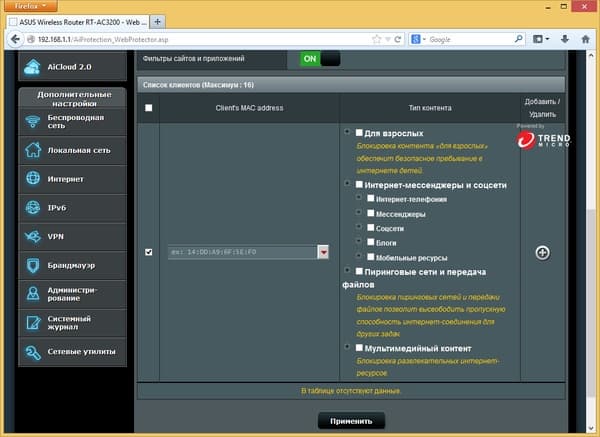Check the Соцсети checkbox
Image resolution: width=600 pixels, height=437 pixels.
click(x=370, y=227)
